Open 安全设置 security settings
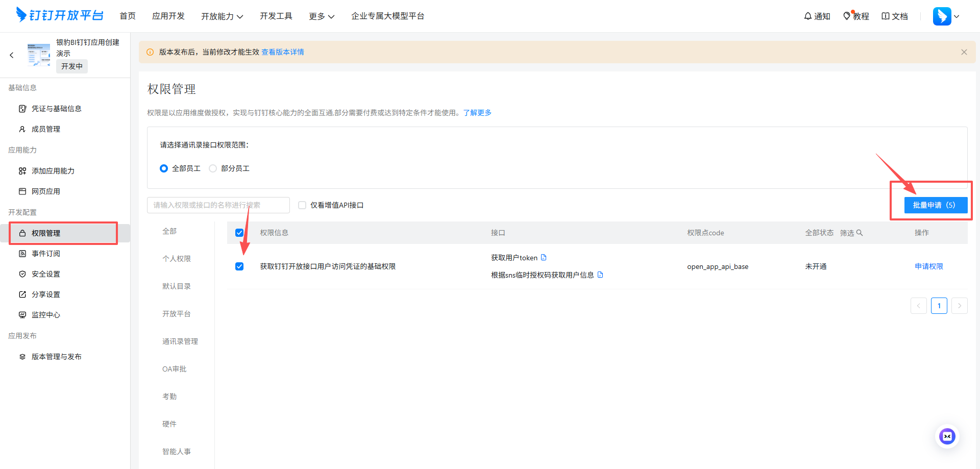980x469 pixels. coord(45,274)
